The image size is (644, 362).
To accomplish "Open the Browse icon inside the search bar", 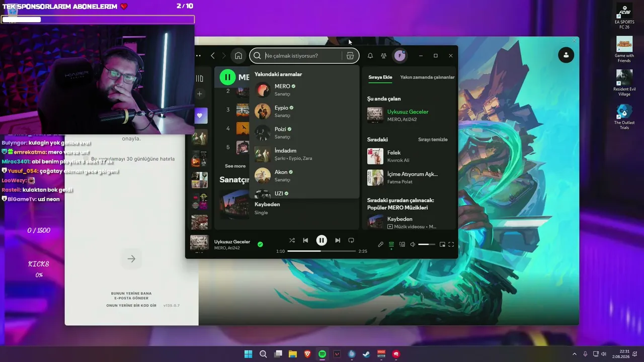I will pos(350,56).
